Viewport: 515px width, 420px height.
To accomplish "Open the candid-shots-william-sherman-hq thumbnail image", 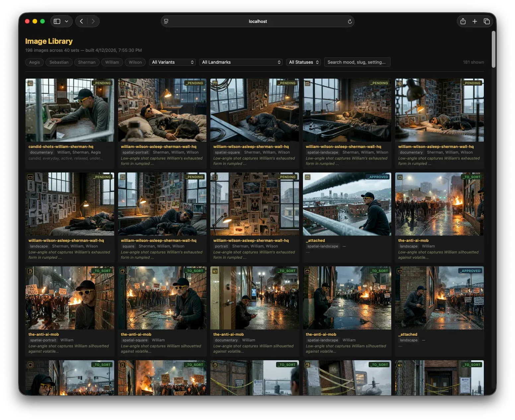I will tap(70, 110).
